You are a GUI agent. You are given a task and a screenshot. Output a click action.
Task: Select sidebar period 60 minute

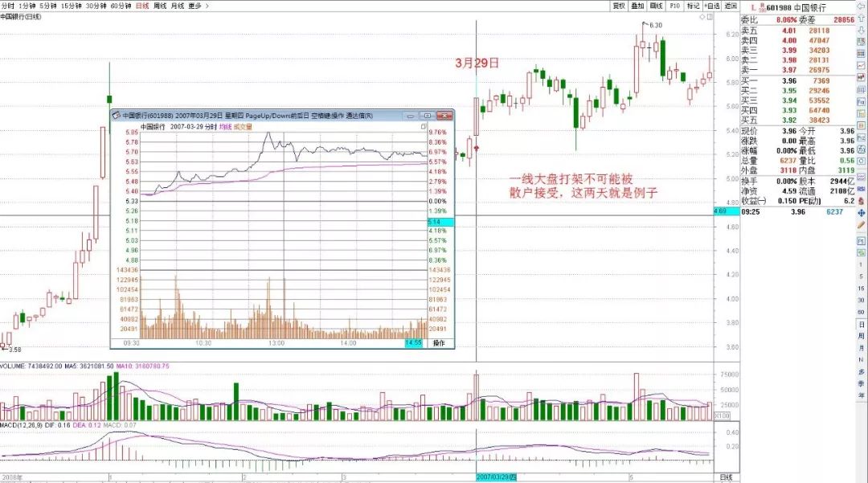click(x=861, y=312)
